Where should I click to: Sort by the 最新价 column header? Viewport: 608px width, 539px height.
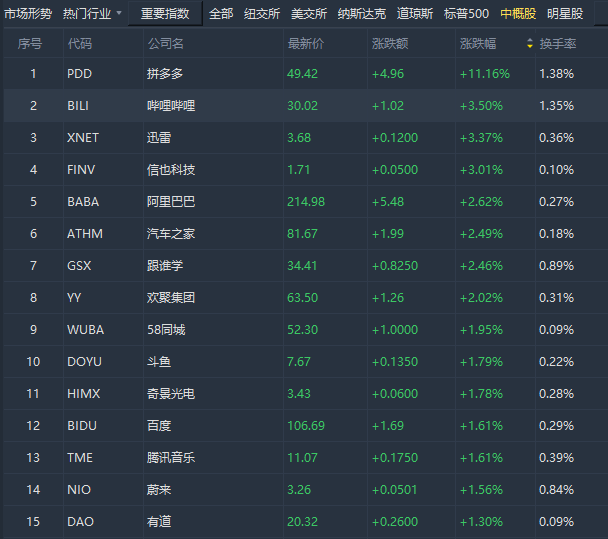click(306, 43)
